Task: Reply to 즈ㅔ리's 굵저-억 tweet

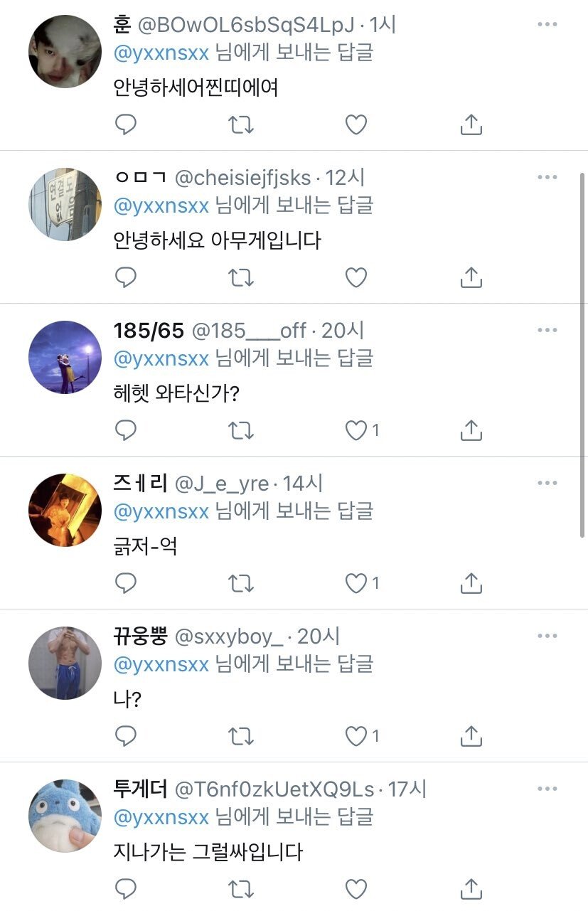Action: (x=126, y=584)
